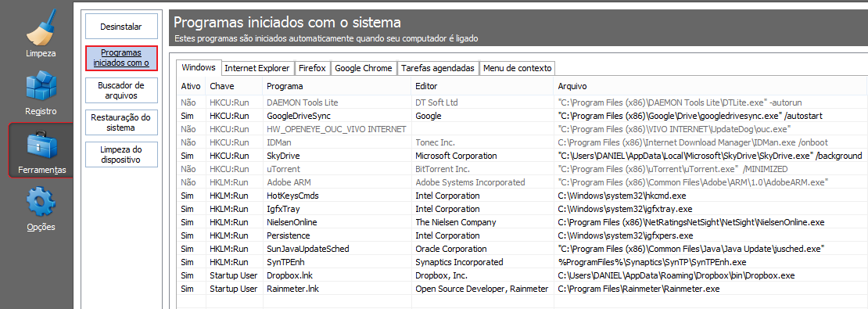Switch to the Firefox tab

[x=312, y=68]
